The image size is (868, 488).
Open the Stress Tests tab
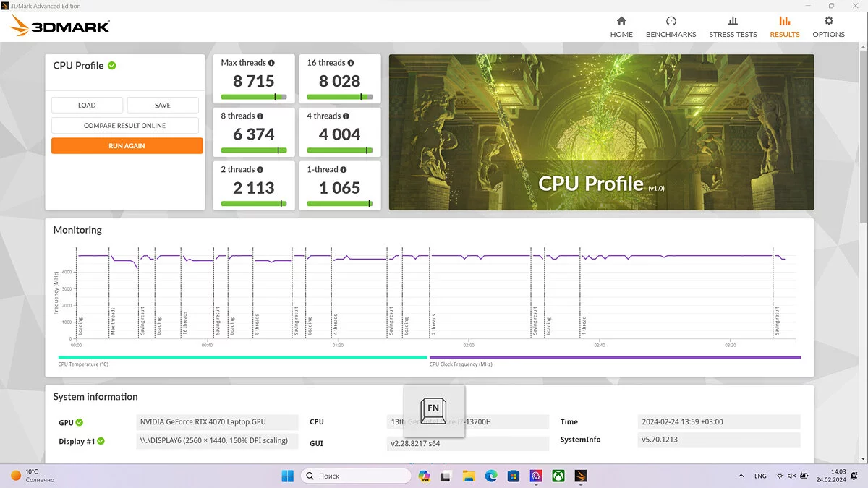(x=733, y=27)
